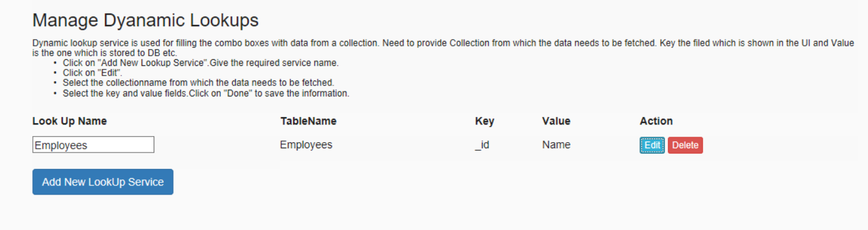Click the _id key cell
The image size is (868, 230).
482,145
